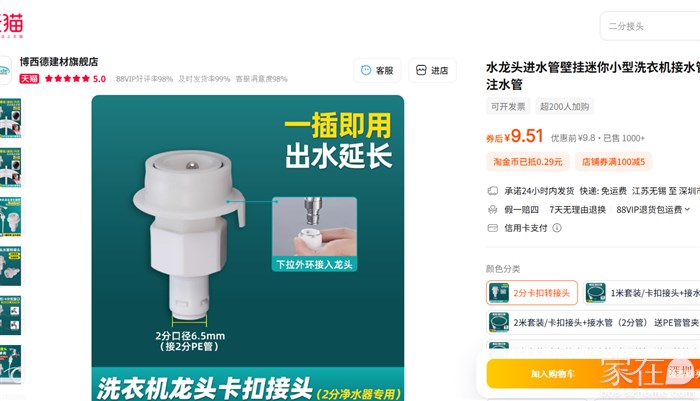Open the 淘金币已抵0.29元 tag
The height and width of the screenshot is (401, 700).
click(x=528, y=162)
